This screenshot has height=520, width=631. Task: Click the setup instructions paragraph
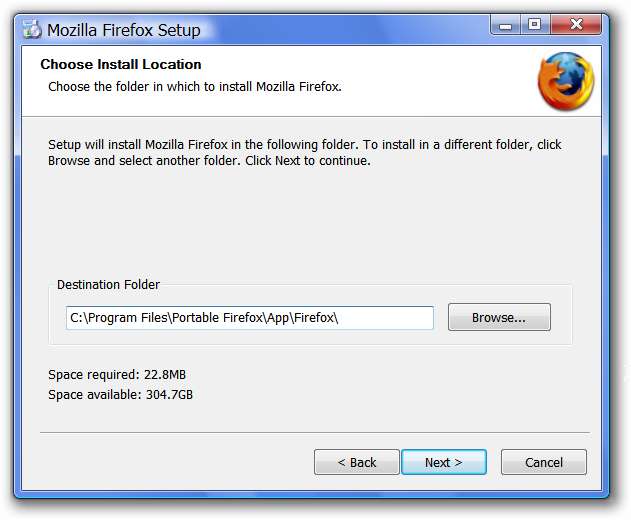305,152
